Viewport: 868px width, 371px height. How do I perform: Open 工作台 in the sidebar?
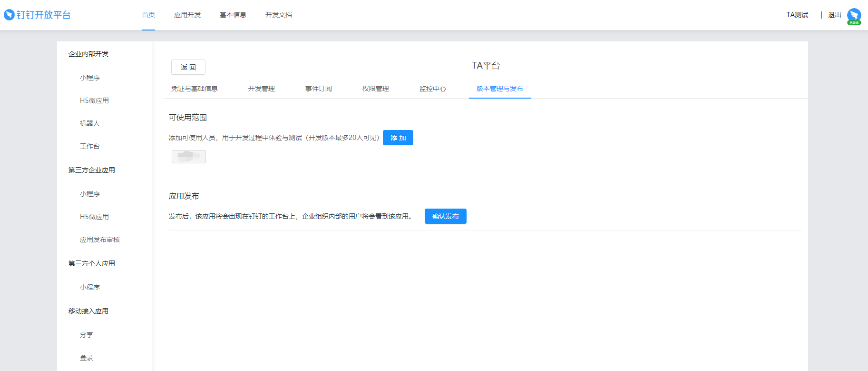90,146
